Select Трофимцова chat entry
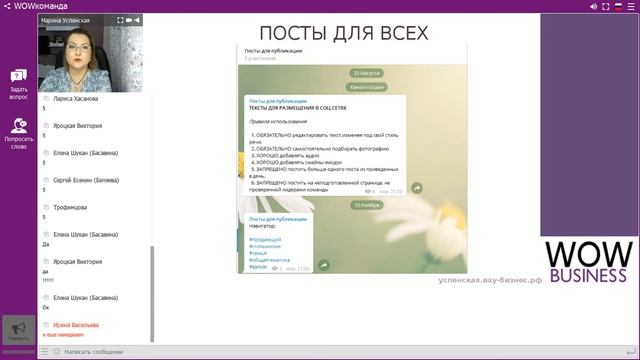The image size is (640, 360). [70, 207]
